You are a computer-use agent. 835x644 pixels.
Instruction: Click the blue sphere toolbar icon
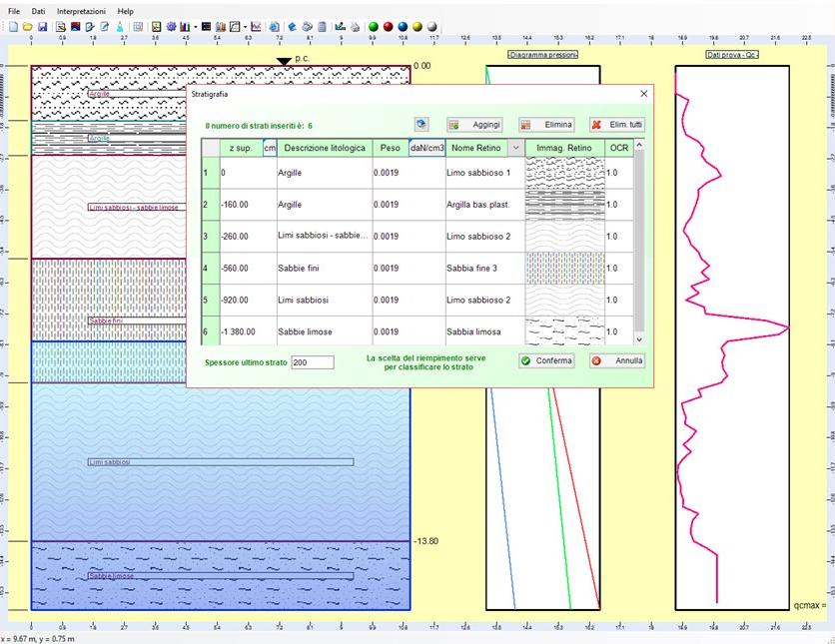click(x=403, y=27)
